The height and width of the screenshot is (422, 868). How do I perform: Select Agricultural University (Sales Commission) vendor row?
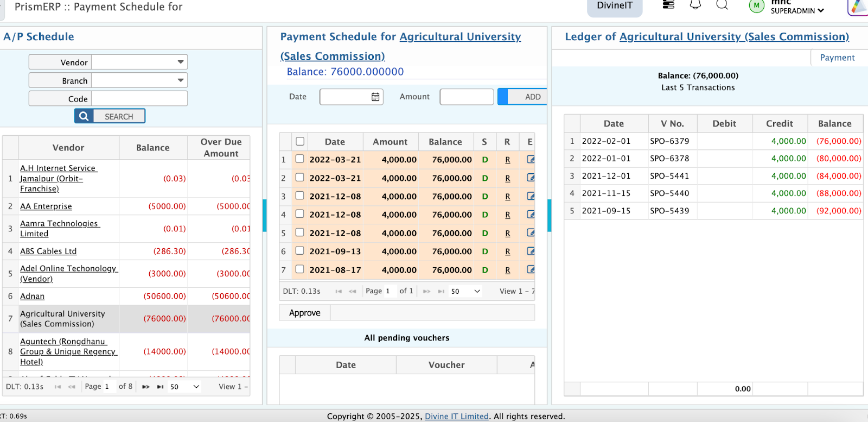coord(126,319)
